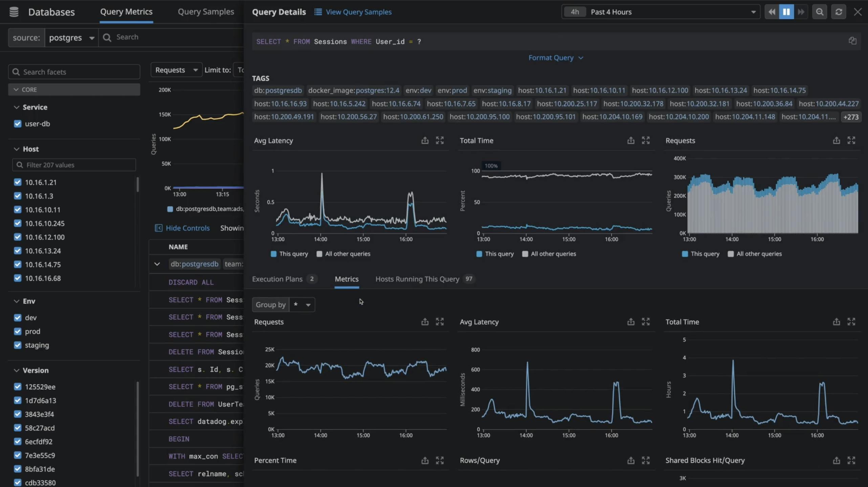Pause the live data stream
This screenshot has width=868, height=487.
(787, 11)
